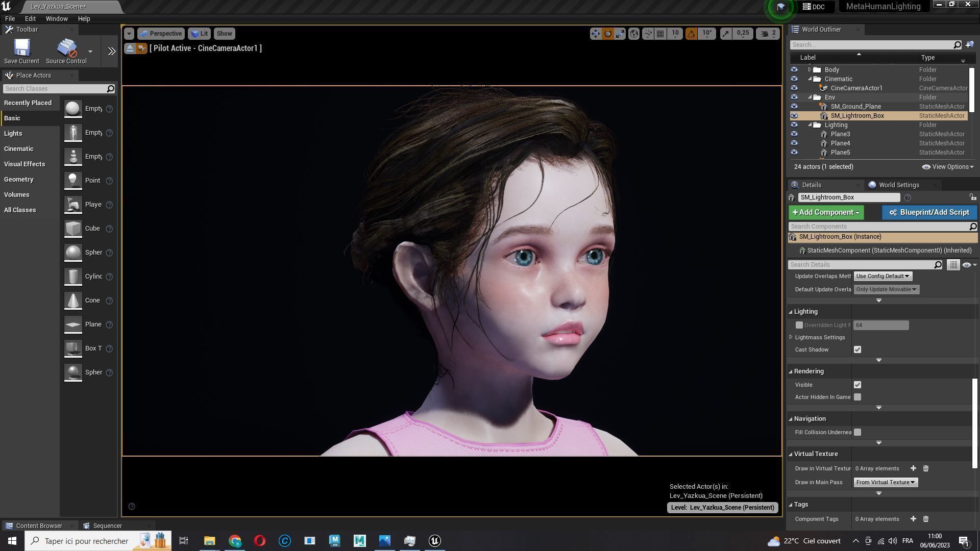Click the Blueprint/Add Script button
Viewport: 980px width, 551px height.
[x=929, y=213]
